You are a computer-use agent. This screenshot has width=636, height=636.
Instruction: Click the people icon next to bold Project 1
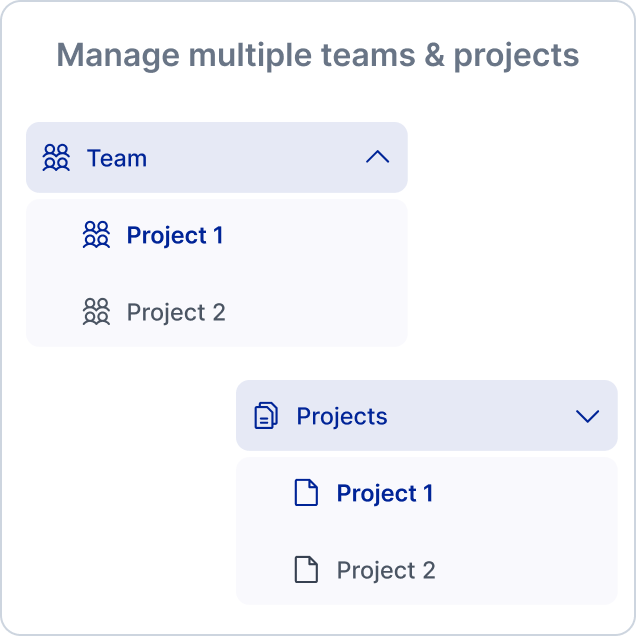coord(96,234)
